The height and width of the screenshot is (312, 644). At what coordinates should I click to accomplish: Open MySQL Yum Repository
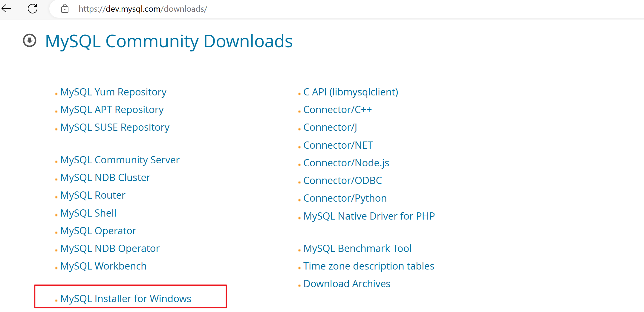[113, 92]
